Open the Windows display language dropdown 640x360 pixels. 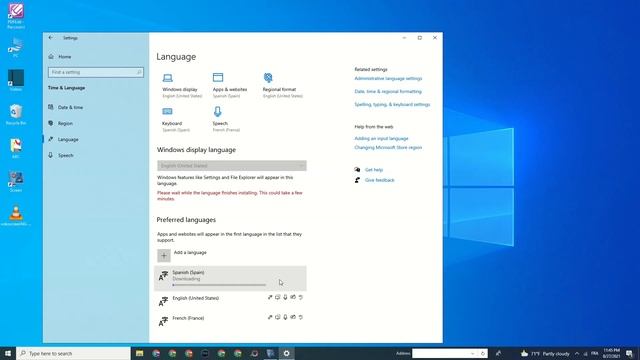(232, 165)
